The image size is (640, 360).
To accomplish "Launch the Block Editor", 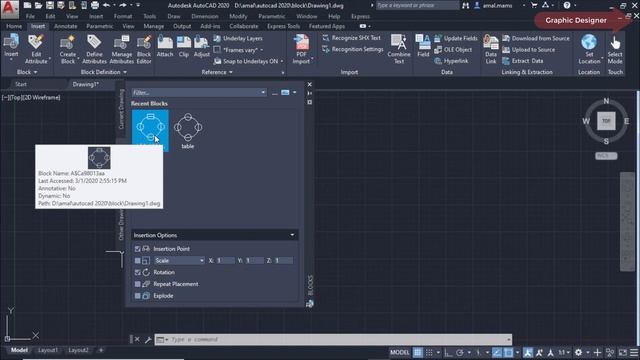I will click(x=144, y=49).
